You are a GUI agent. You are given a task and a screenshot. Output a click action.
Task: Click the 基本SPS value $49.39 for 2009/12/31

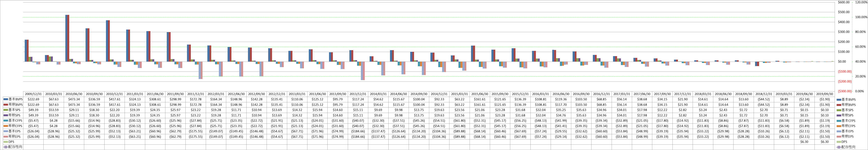(x=33, y=110)
